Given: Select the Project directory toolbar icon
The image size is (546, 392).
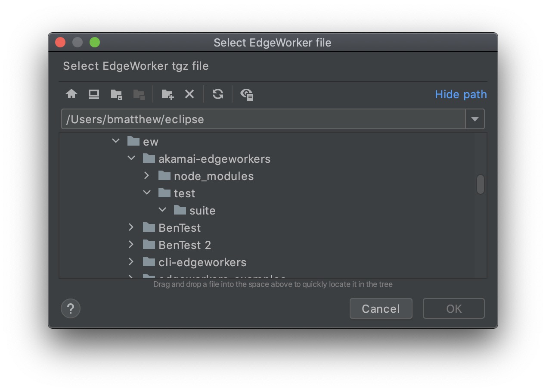Looking at the screenshot, I should point(116,94).
